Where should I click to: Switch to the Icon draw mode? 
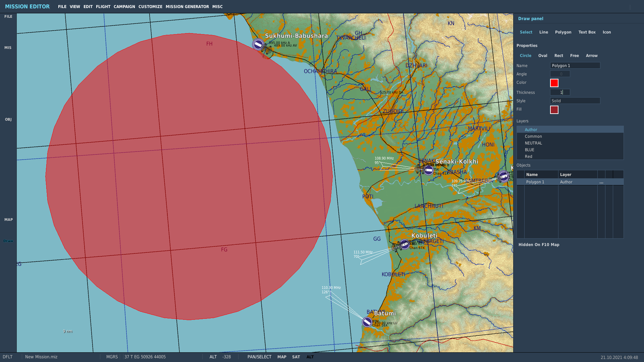(x=606, y=32)
